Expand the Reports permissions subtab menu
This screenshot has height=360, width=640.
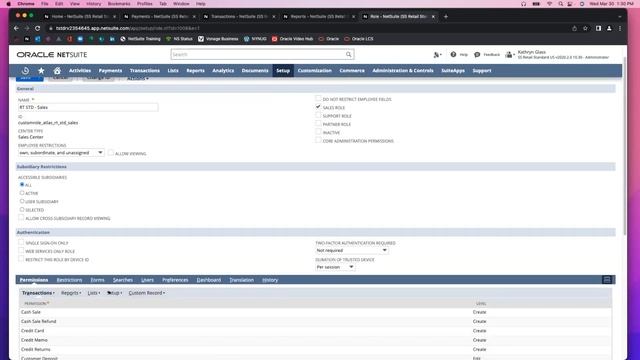pos(71,293)
